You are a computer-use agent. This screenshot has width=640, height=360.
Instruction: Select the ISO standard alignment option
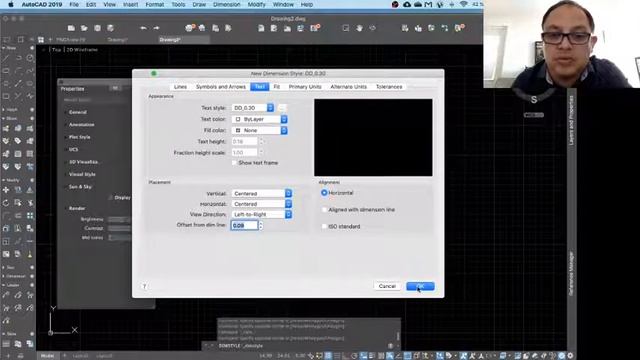pos(324,227)
